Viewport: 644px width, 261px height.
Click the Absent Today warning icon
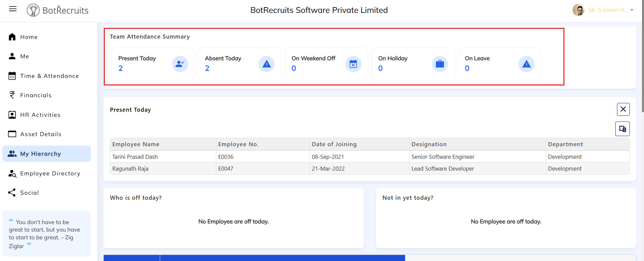(267, 64)
